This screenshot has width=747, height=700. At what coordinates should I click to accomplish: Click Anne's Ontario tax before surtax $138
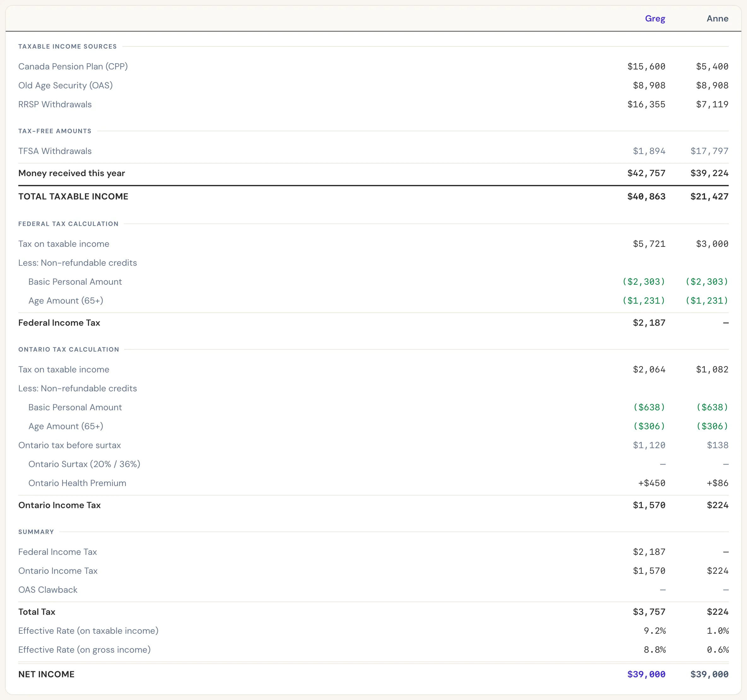pyautogui.click(x=717, y=445)
